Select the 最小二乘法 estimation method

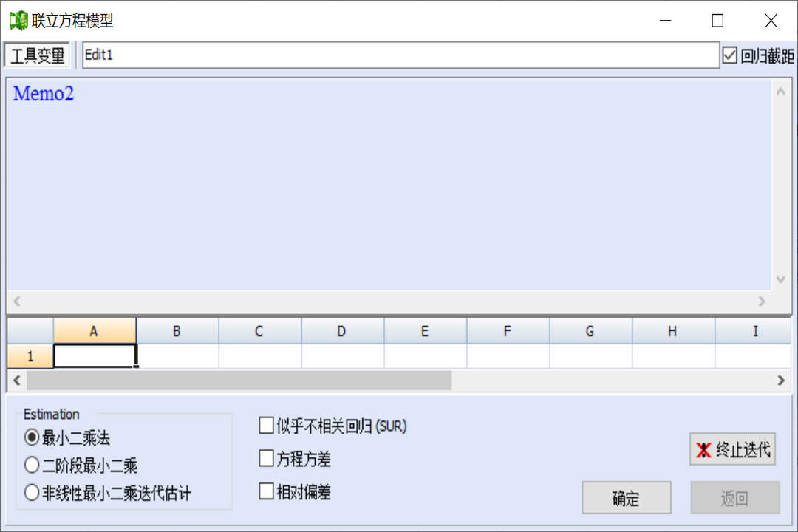click(30, 437)
